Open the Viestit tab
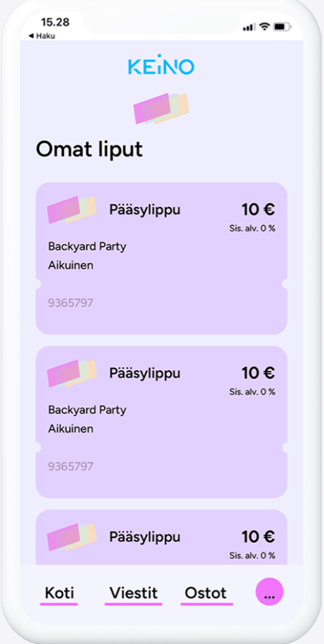The height and width of the screenshot is (644, 324). pos(133,593)
